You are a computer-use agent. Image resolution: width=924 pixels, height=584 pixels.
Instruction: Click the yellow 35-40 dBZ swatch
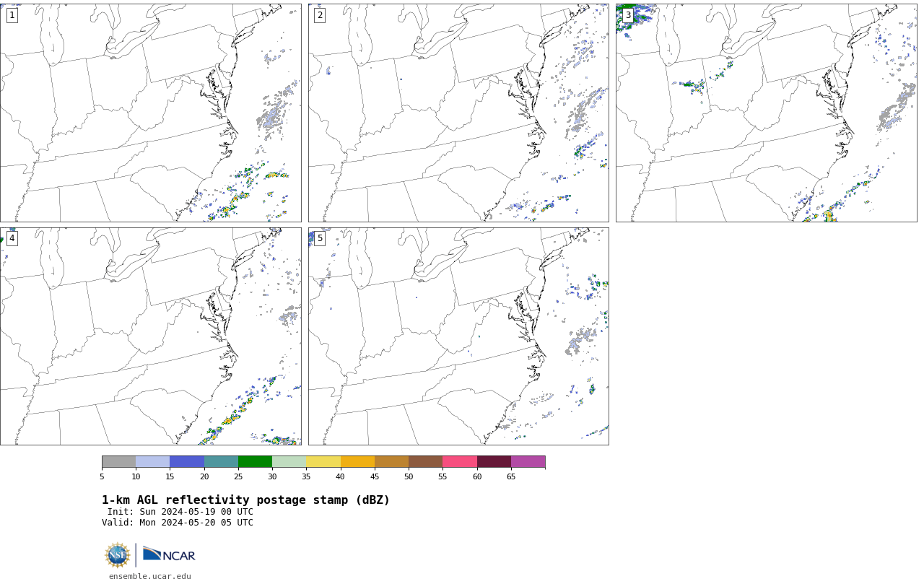pyautogui.click(x=323, y=462)
